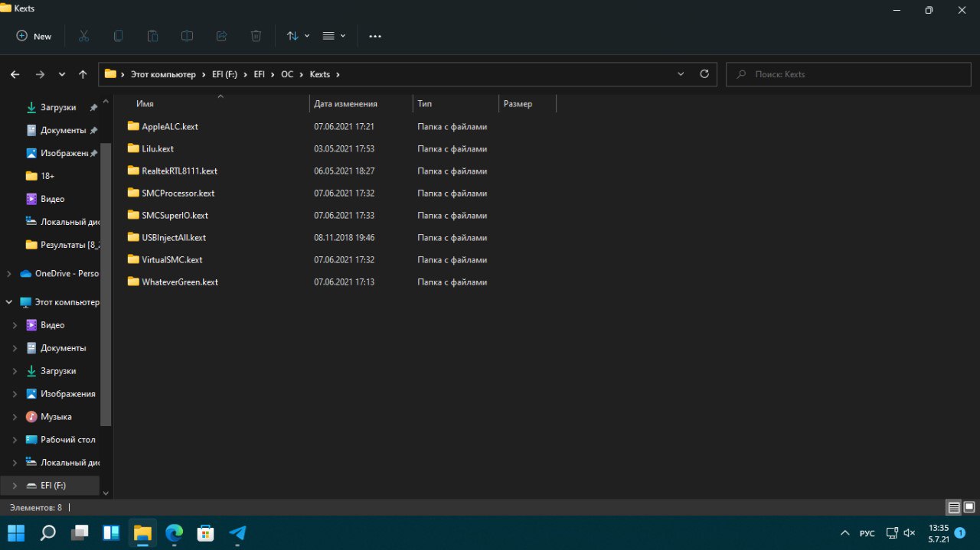
Task: Open the 18+ folder in sidebar
Action: 40,176
